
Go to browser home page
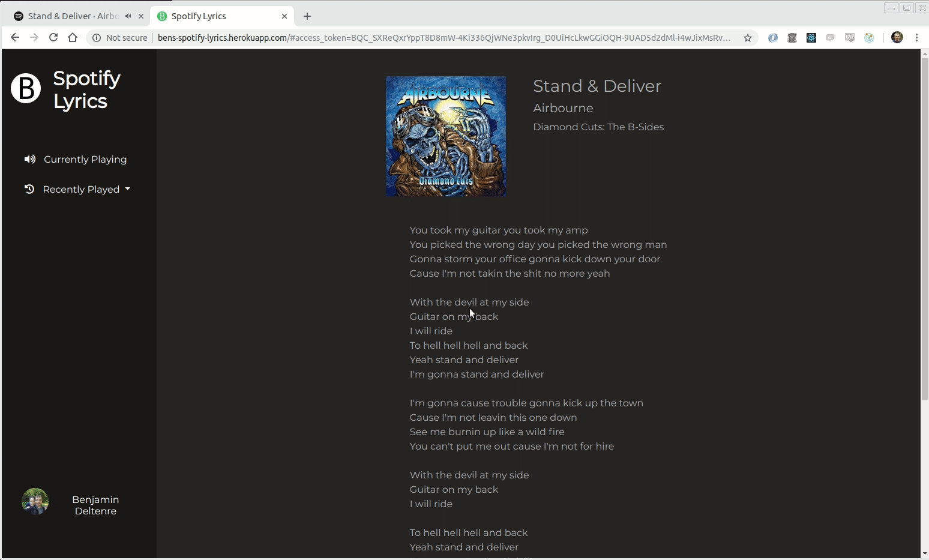click(x=73, y=37)
